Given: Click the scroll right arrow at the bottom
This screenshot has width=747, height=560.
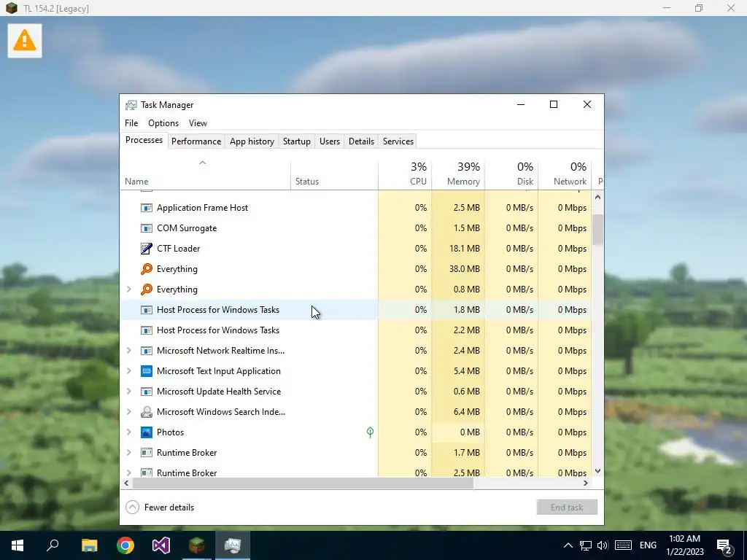Looking at the screenshot, I should click(x=586, y=483).
